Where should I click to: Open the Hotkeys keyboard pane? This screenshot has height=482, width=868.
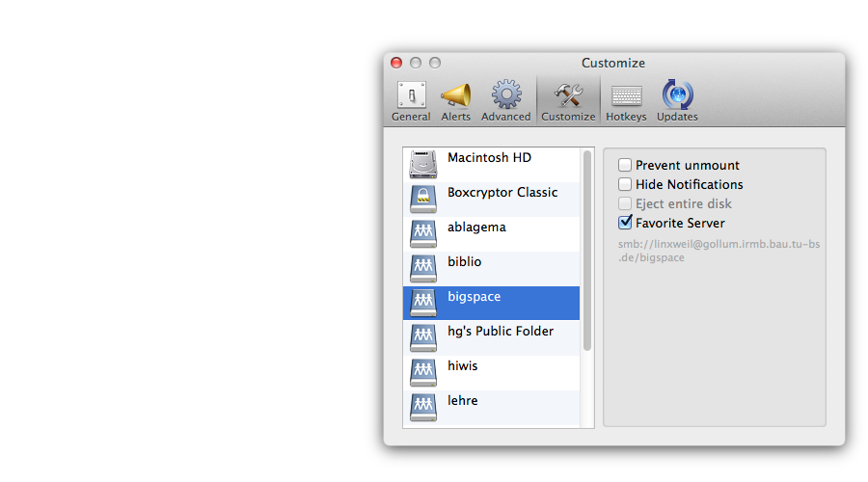point(626,101)
